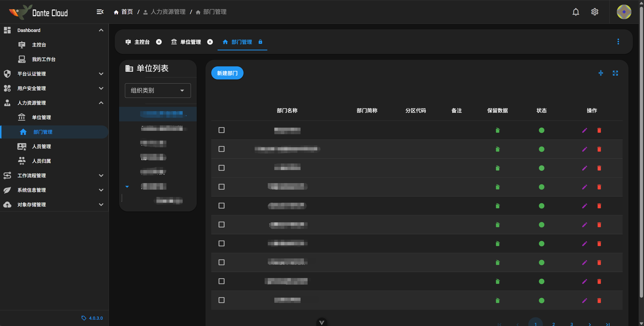Check the first department row checkbox
644x326 pixels.
coord(221,130)
